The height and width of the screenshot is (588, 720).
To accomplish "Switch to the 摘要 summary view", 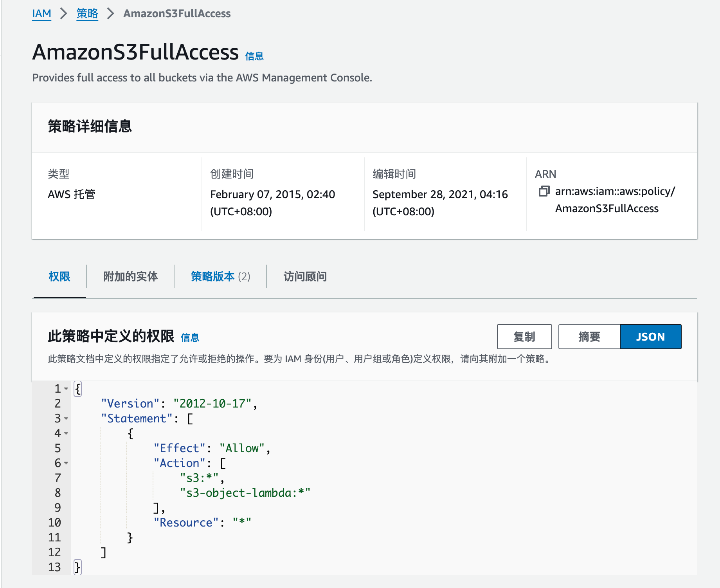I will pos(589,337).
